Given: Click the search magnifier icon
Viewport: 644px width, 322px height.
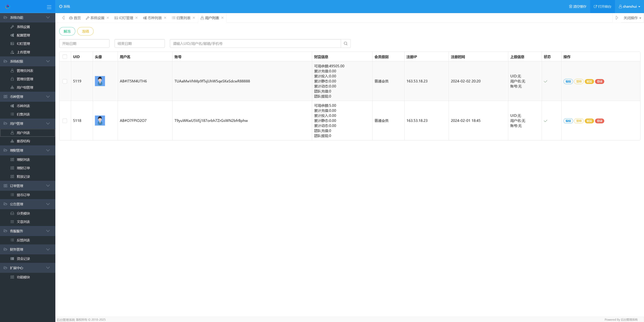Looking at the screenshot, I should [345, 43].
